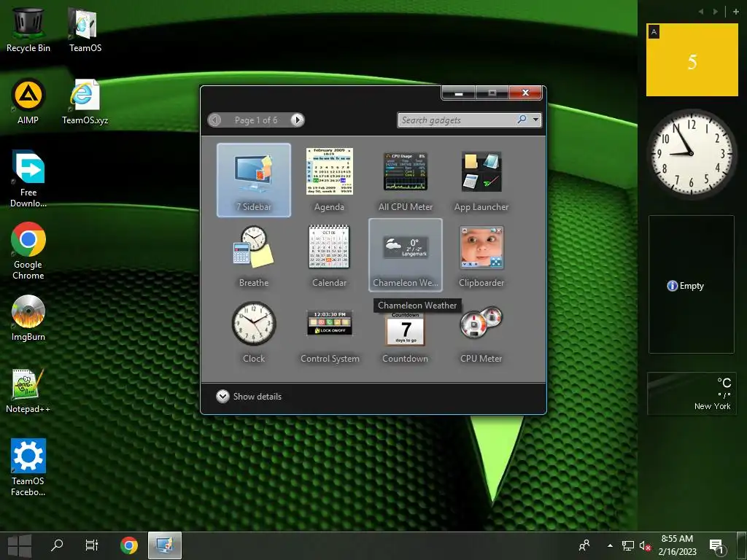Open the taskbar clock and date
This screenshot has width=747, height=560.
(677, 545)
